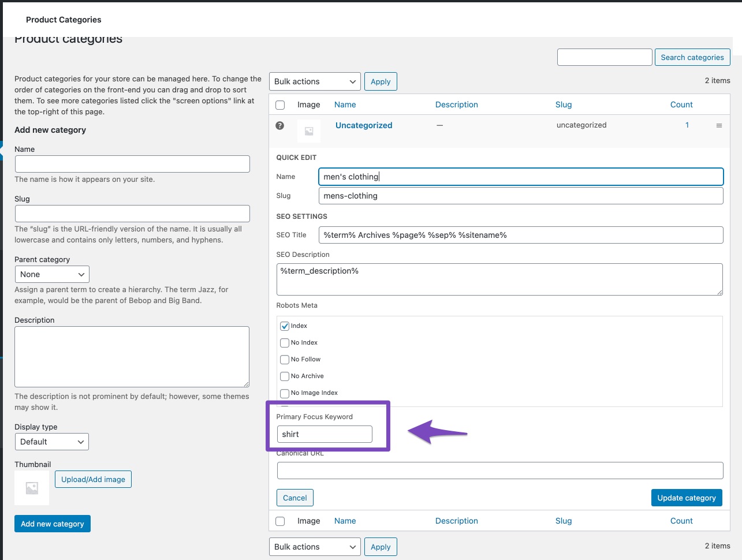Enable the No Index checkbox
This screenshot has width=742, height=560.
pyautogui.click(x=285, y=343)
